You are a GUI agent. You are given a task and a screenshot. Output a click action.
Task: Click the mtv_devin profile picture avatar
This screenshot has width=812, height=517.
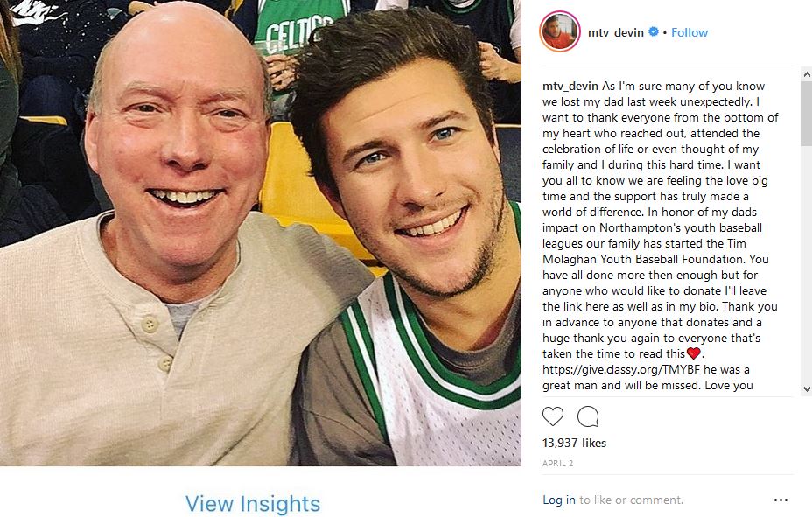click(x=560, y=31)
